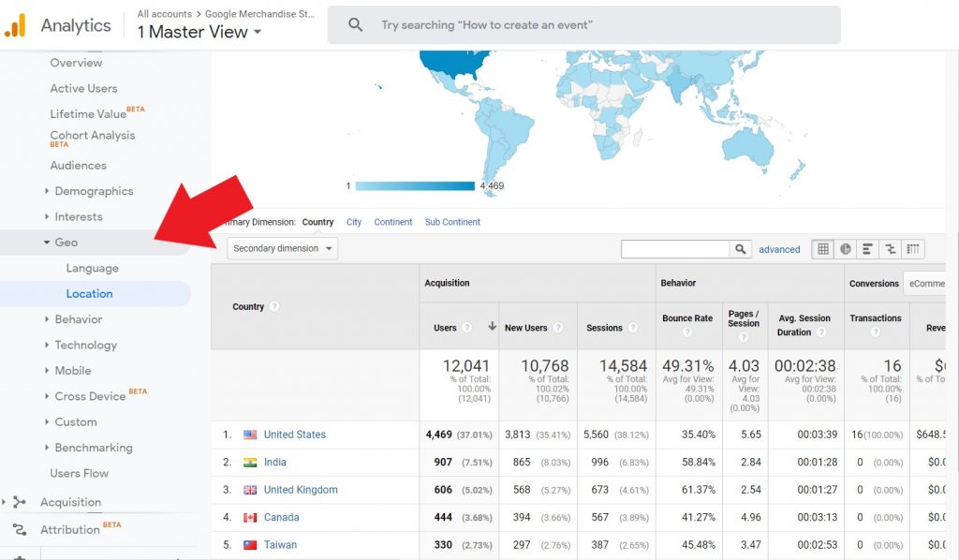
Task: Expand the Benchmarking section
Action: click(47, 448)
